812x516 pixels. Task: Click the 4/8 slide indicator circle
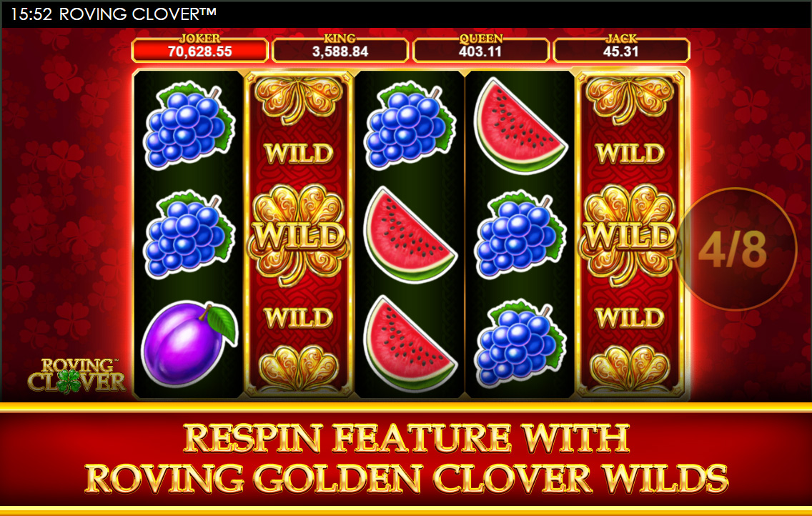click(x=734, y=249)
